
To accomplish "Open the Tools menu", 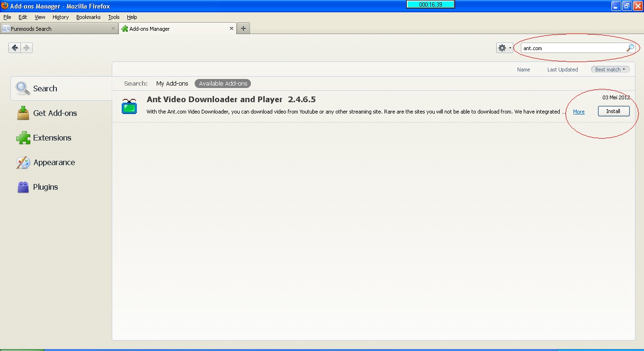I will tap(114, 17).
